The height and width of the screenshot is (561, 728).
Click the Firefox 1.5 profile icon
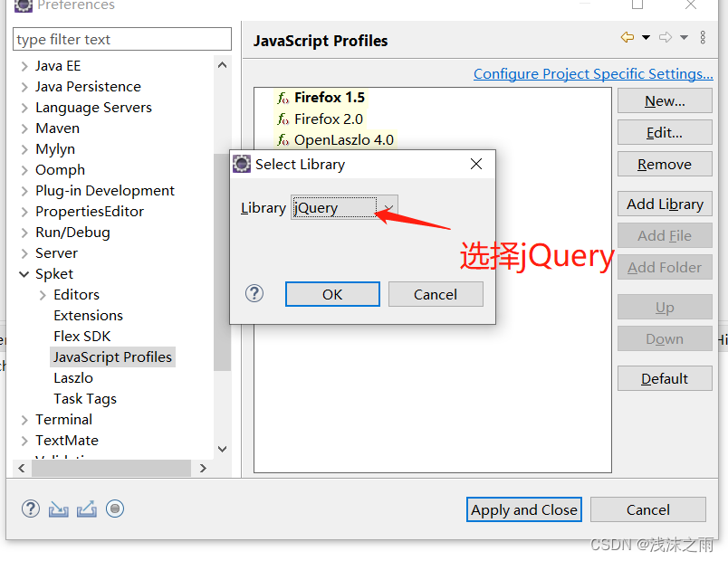click(x=283, y=98)
